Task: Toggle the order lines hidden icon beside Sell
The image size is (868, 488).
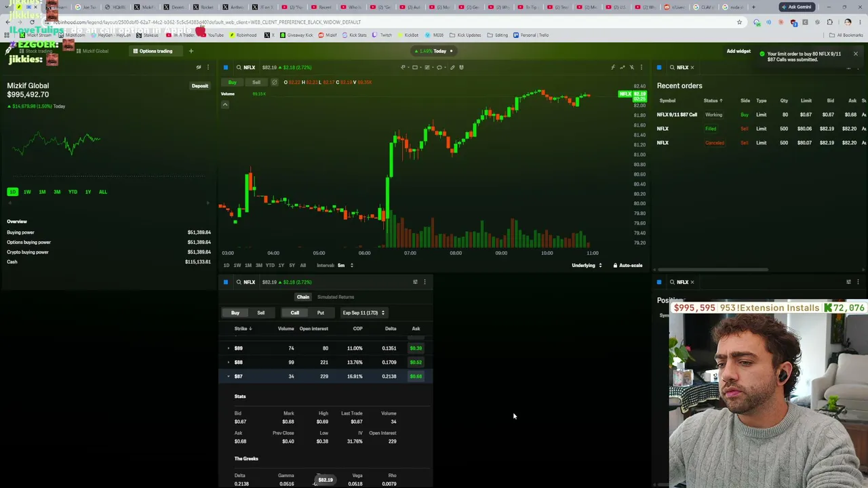Action: click(x=274, y=82)
